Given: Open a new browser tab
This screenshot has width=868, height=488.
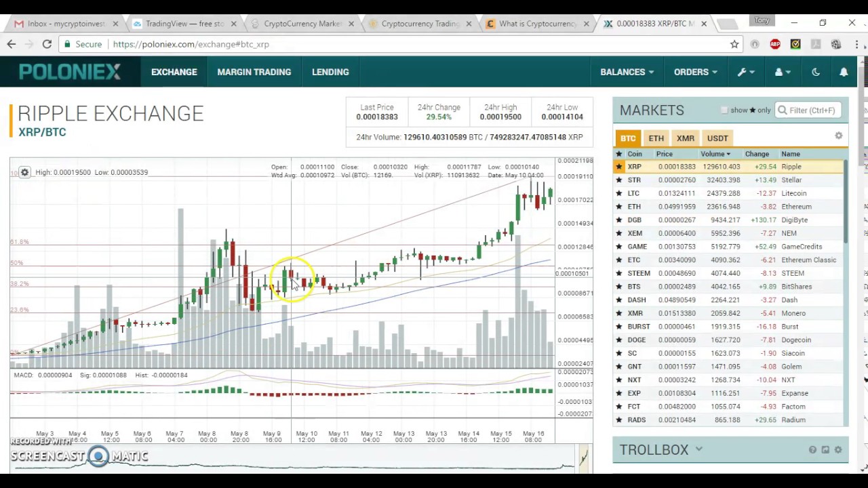Looking at the screenshot, I should pos(728,24).
